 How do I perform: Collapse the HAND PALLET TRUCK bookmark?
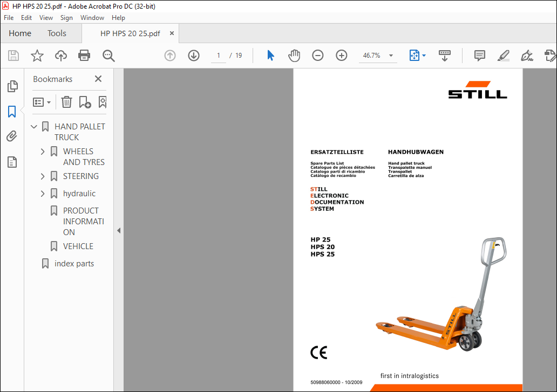[34, 127]
